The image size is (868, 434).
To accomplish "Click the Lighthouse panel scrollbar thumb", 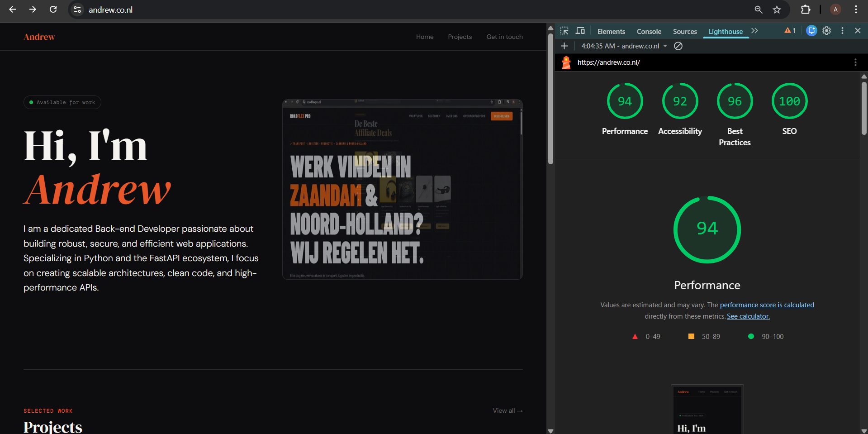I will pyautogui.click(x=864, y=108).
